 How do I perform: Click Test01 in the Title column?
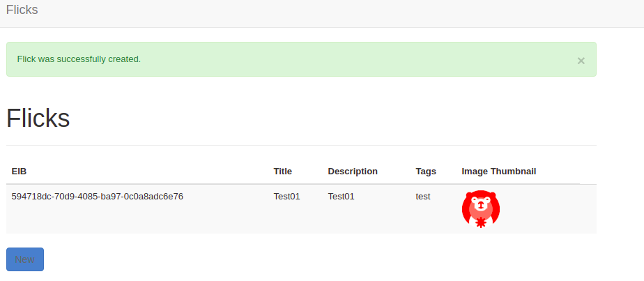[286, 197]
